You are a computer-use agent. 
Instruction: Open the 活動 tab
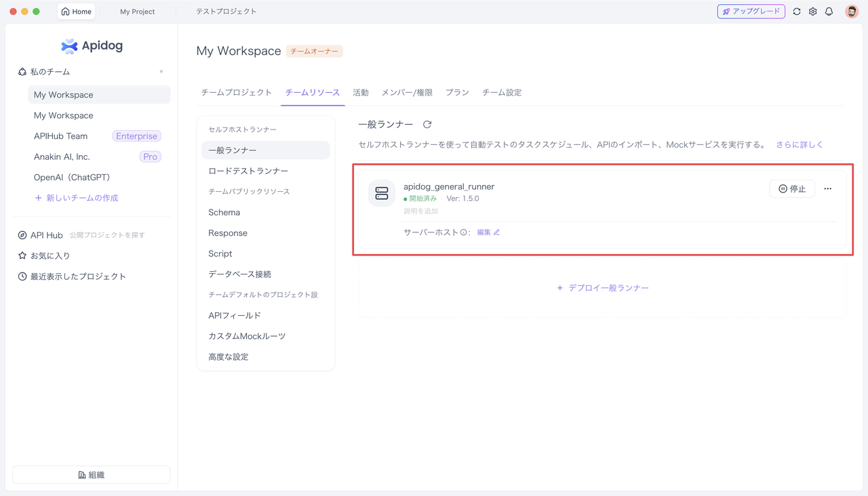361,92
